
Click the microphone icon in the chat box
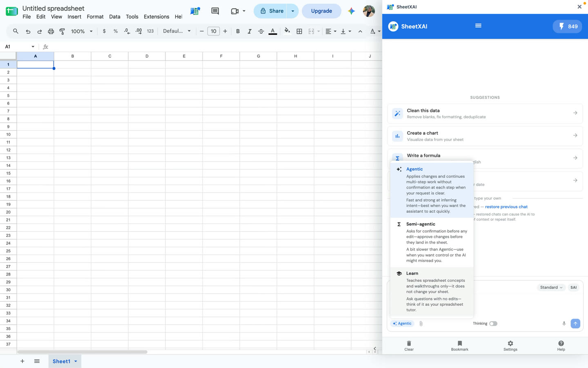pyautogui.click(x=564, y=323)
